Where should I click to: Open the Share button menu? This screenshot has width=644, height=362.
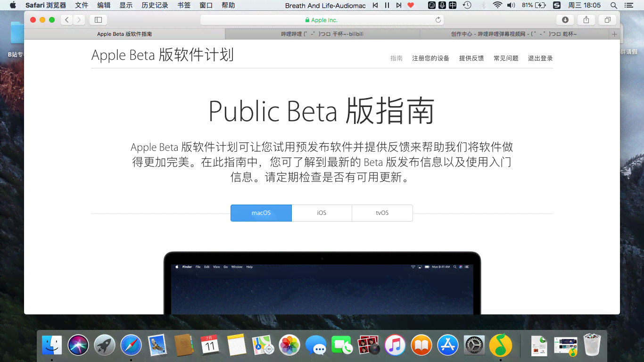586,20
